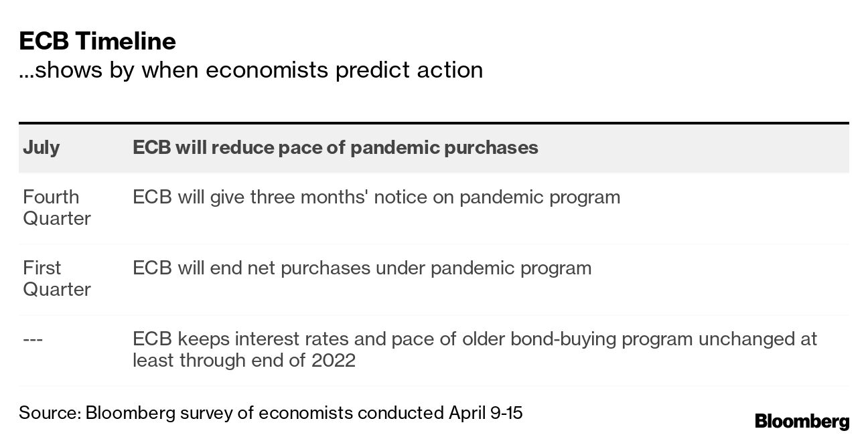This screenshot has width=868, height=439.
Task: Click the three months' notice description text
Action: pos(376,197)
